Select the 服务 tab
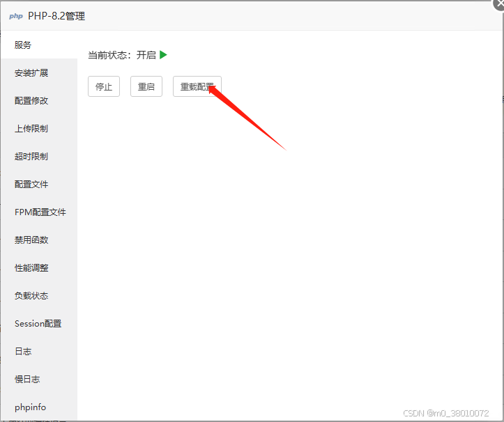 (x=39, y=45)
